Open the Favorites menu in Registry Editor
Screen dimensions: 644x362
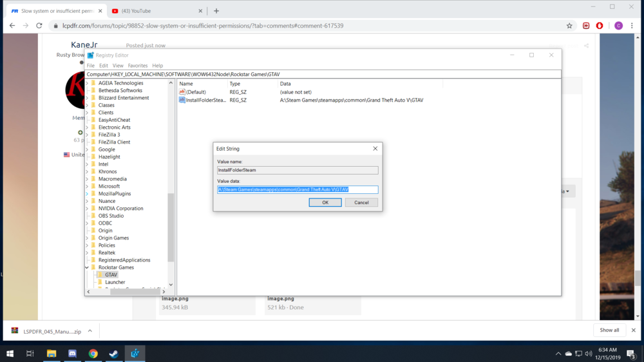point(137,66)
